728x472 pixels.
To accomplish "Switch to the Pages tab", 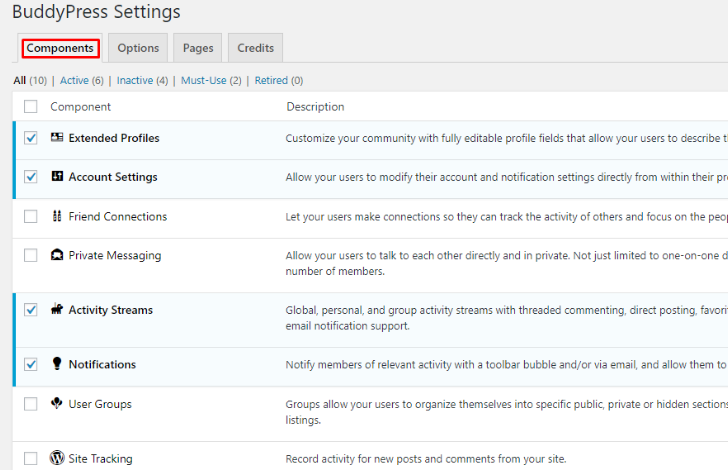I will pos(198,48).
